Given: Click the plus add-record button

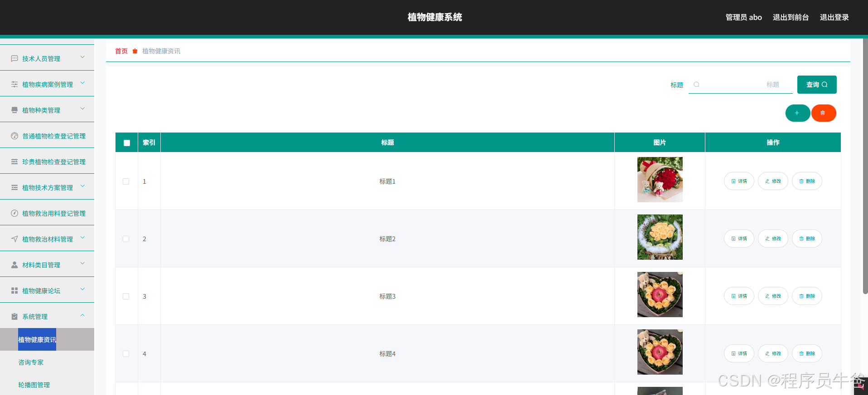Looking at the screenshot, I should pos(797,113).
